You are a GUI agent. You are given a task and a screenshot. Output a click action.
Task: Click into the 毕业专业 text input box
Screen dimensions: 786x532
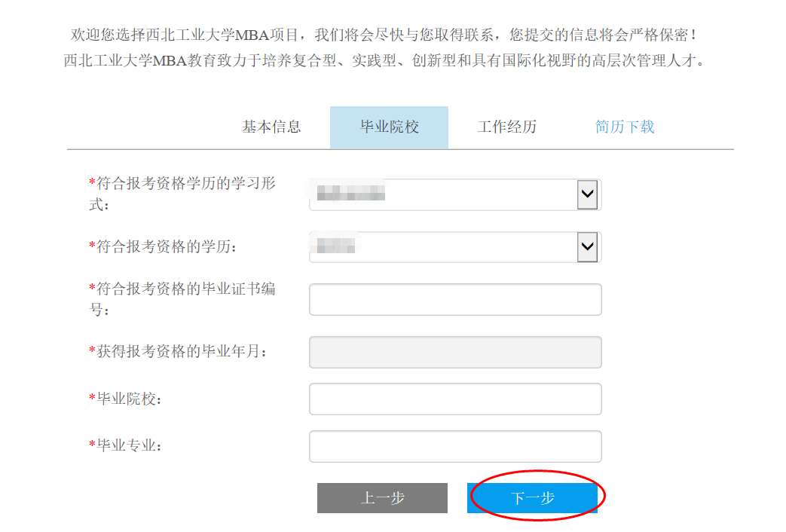coord(455,446)
